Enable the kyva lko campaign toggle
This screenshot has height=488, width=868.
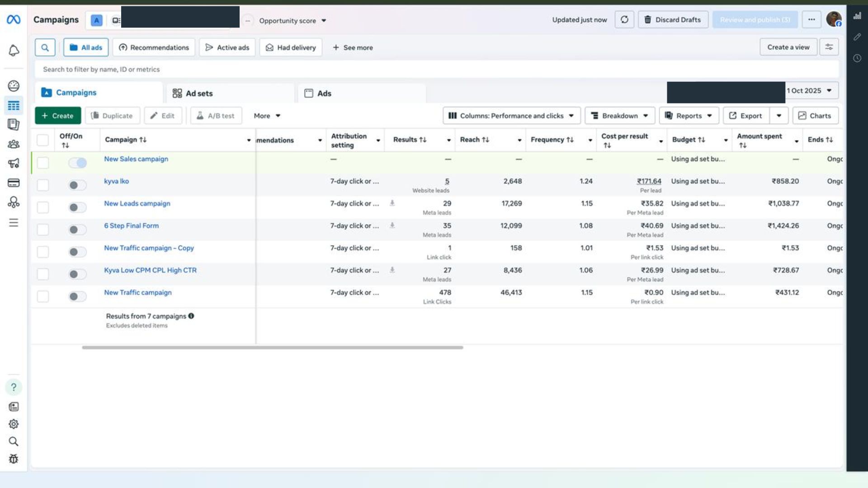click(x=77, y=185)
